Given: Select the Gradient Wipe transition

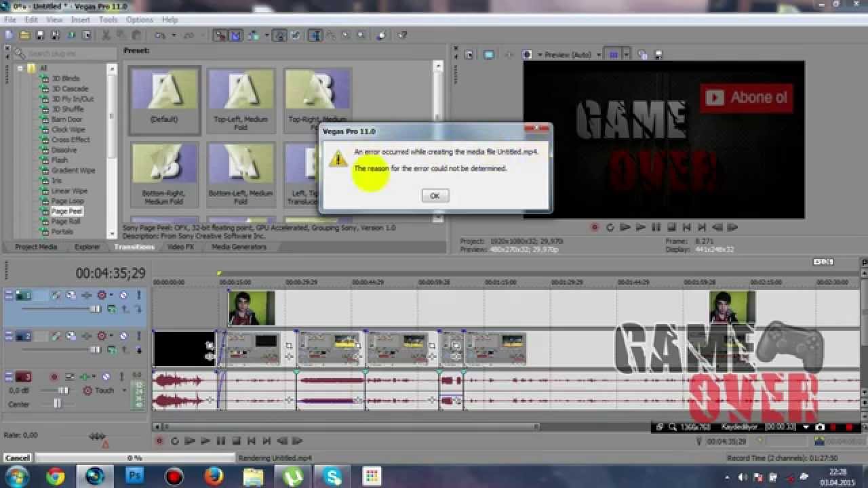Looking at the screenshot, I should pyautogui.click(x=73, y=170).
